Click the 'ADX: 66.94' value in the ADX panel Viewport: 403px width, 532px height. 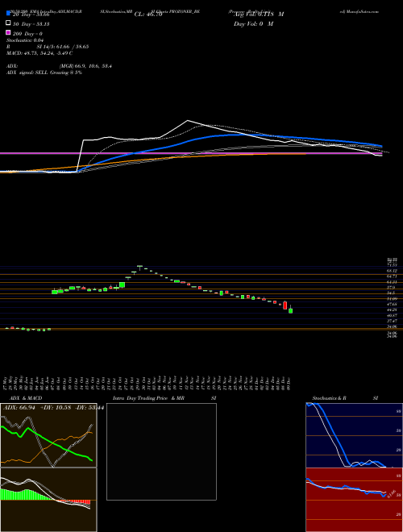pyautogui.click(x=19, y=407)
